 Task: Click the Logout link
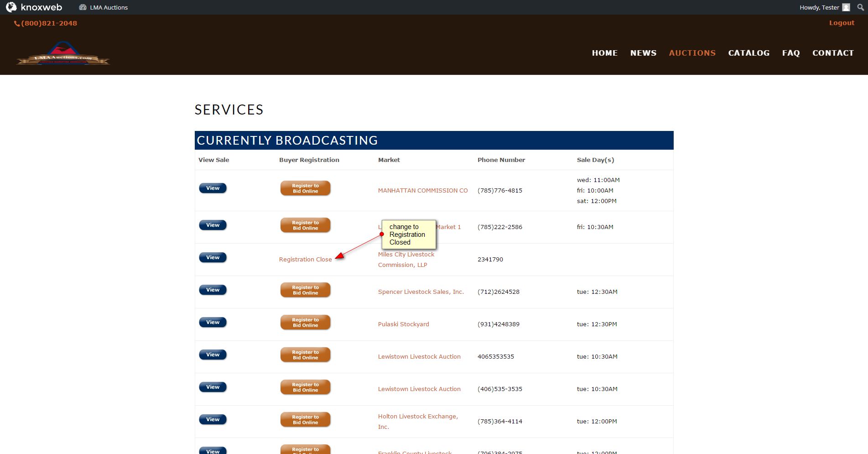click(x=842, y=23)
